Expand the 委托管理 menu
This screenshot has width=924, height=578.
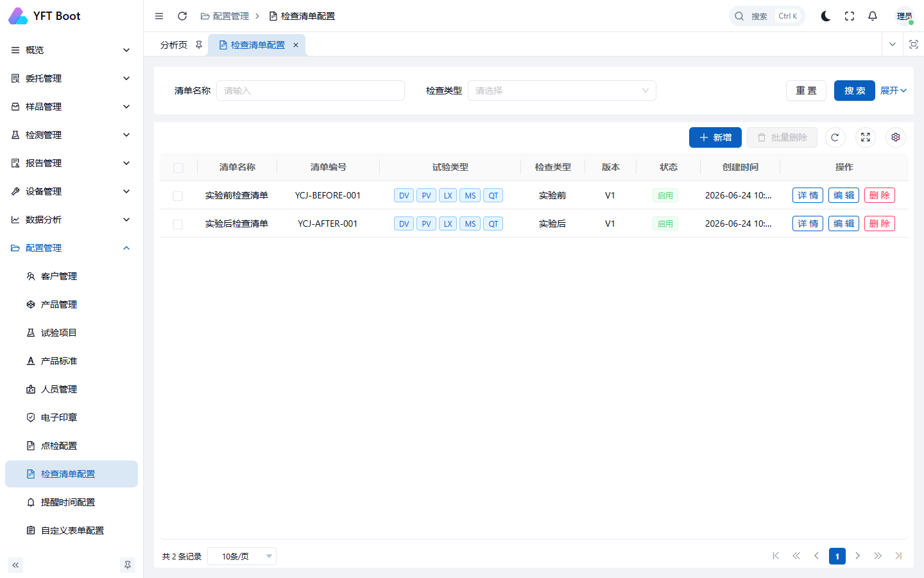coord(71,78)
